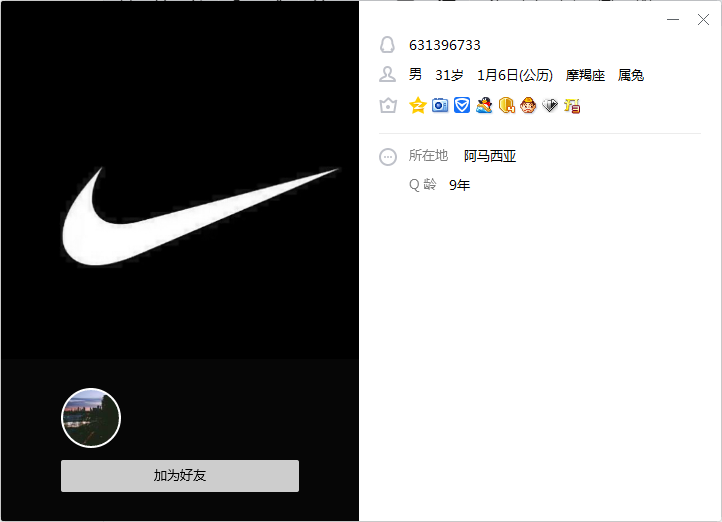Click the grey diamond badge
This screenshot has height=522, width=722.
pyautogui.click(x=550, y=105)
